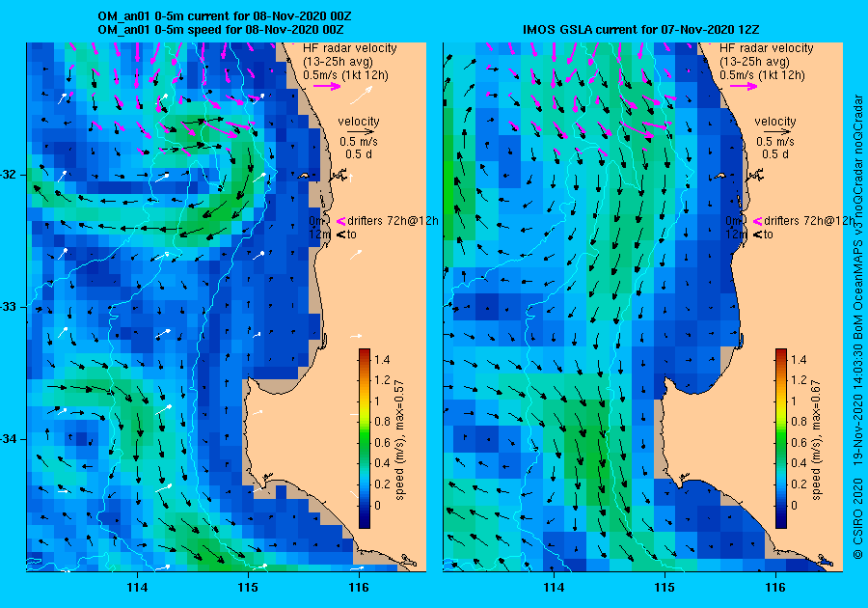Click the 116 longitude label under right map

click(x=775, y=588)
